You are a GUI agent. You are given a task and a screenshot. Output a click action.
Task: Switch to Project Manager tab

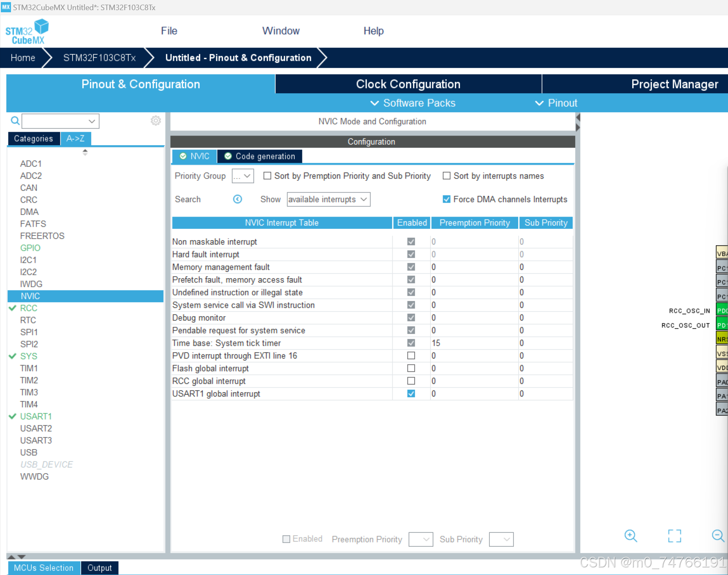pos(635,84)
